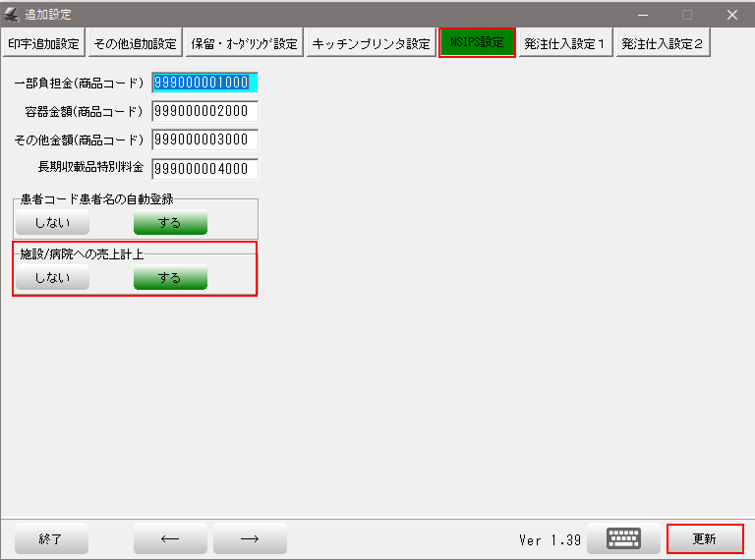755x560 pixels.
Task: Enable する for 施設/病院への売上計上
Action: (170, 278)
